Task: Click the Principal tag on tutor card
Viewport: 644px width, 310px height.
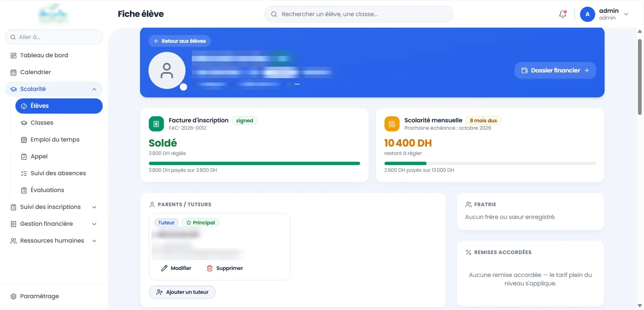Action: (200, 223)
